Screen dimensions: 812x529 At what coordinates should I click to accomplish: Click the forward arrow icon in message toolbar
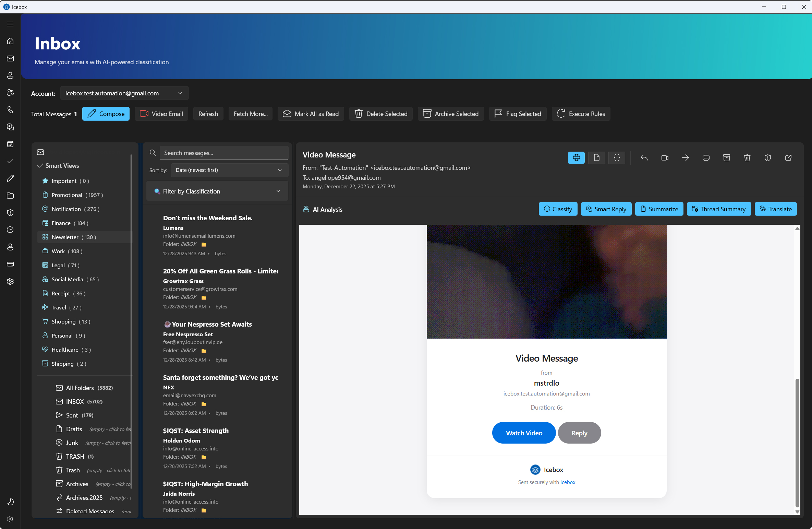[x=685, y=158]
